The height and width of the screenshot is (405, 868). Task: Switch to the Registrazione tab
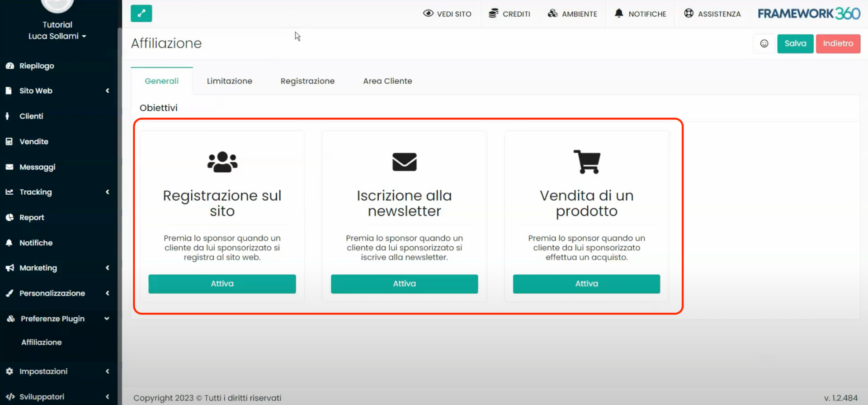(307, 81)
